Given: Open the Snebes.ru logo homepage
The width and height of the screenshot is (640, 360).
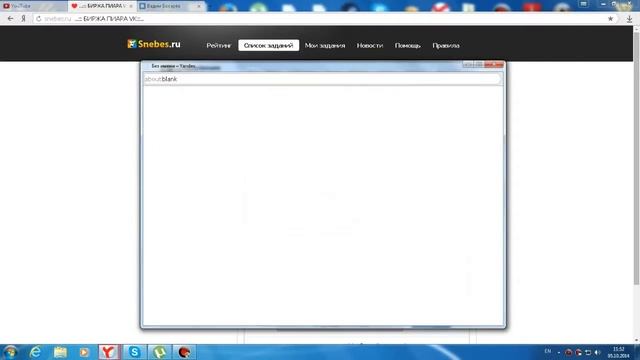Looking at the screenshot, I should 154,44.
